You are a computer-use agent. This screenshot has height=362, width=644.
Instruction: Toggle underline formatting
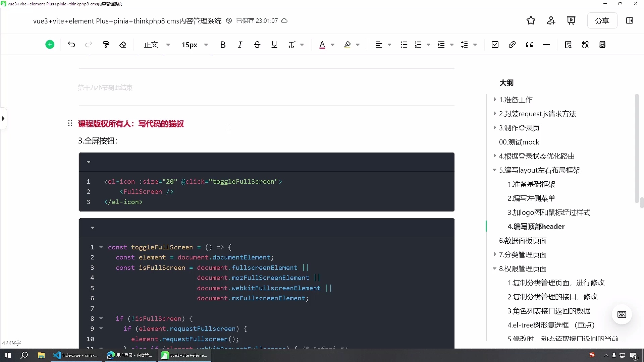[274, 45]
